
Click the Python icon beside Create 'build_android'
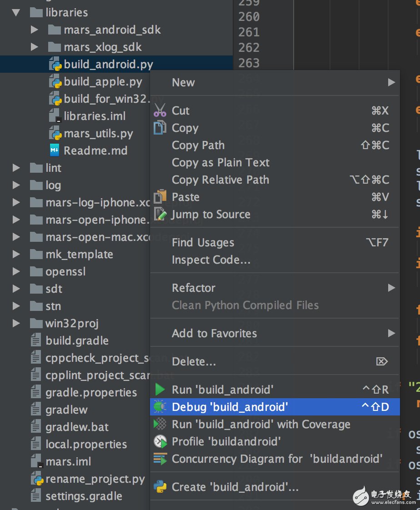coord(160,487)
